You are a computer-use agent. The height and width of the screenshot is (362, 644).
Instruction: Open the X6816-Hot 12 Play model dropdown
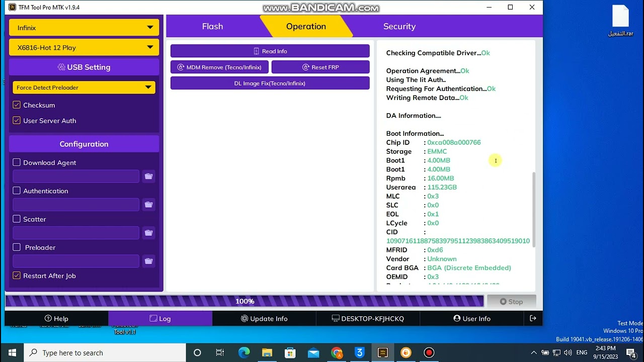point(84,47)
